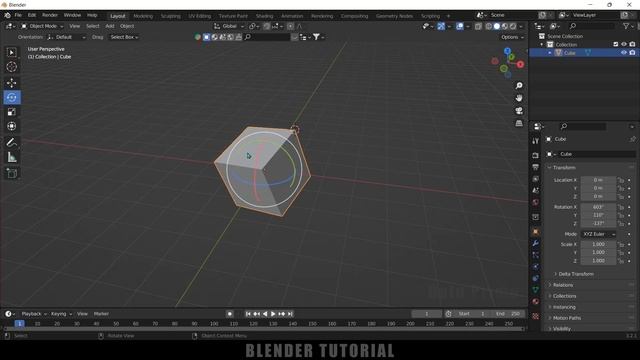Choose the Measure tool
Viewport: 640px width, 360px height.
point(11,157)
